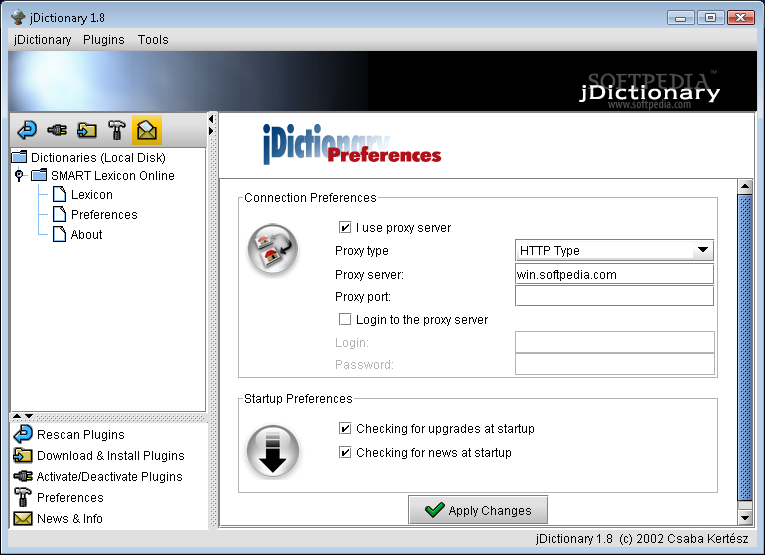Click the scrollbar down arrow in preferences panel
This screenshot has width=765, height=555.
click(745, 517)
